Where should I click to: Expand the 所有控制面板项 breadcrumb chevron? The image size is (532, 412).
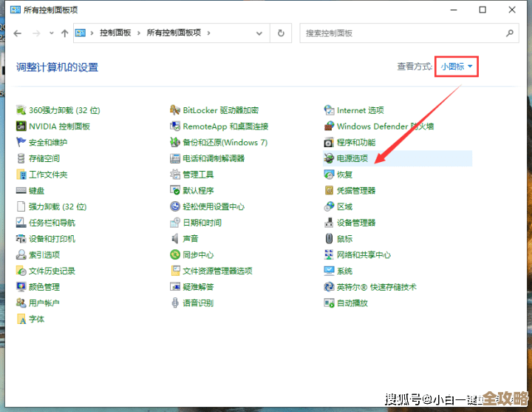(208, 33)
